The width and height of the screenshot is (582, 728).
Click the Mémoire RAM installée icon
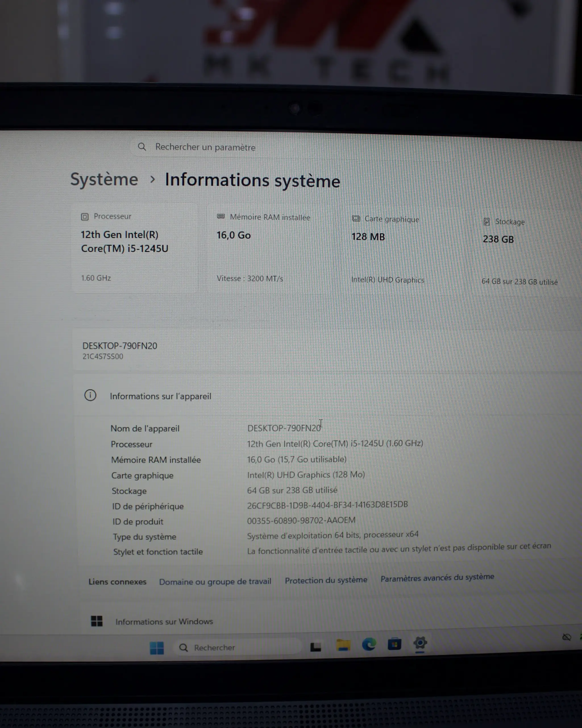(x=221, y=216)
